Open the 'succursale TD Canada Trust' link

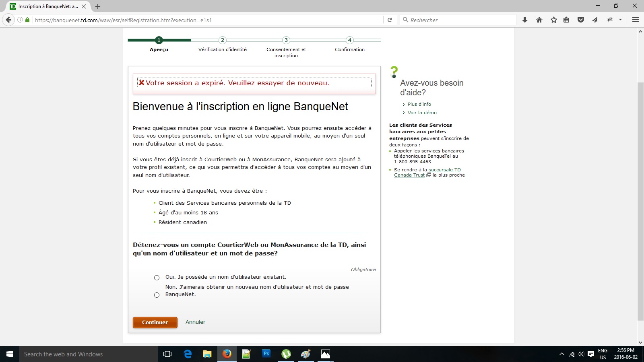click(x=444, y=170)
